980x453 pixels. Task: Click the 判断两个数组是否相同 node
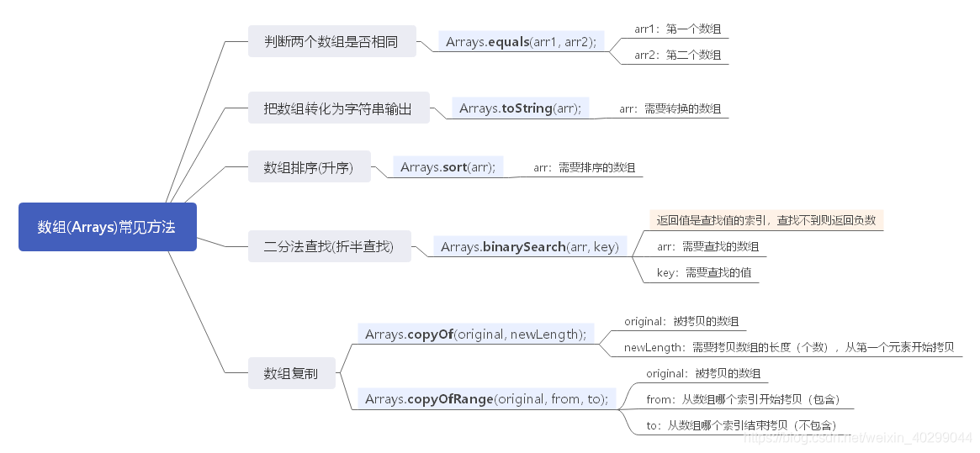tap(332, 42)
